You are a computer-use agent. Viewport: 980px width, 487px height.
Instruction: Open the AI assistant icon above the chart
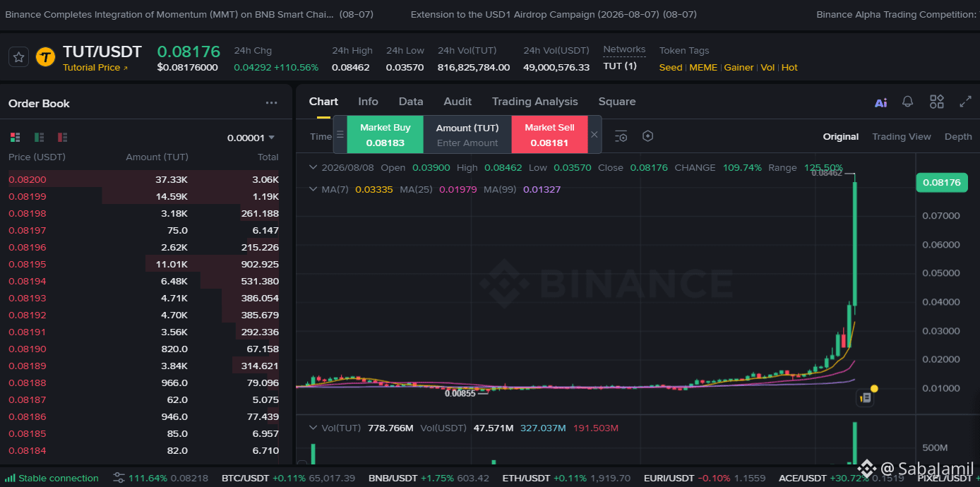pos(880,102)
